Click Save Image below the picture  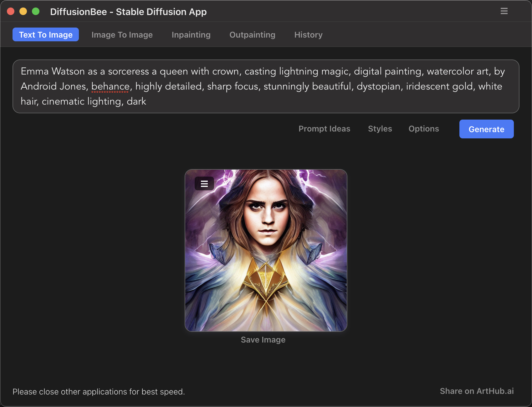point(263,340)
